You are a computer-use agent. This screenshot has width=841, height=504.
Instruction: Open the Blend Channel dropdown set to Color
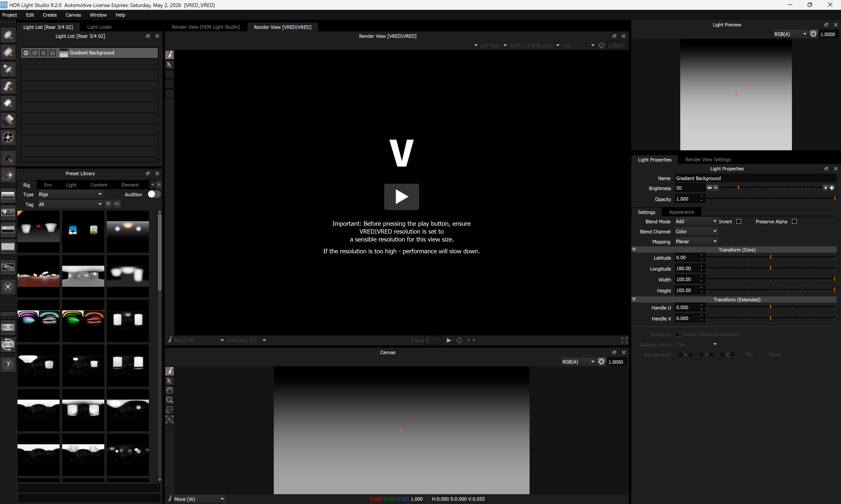point(696,231)
